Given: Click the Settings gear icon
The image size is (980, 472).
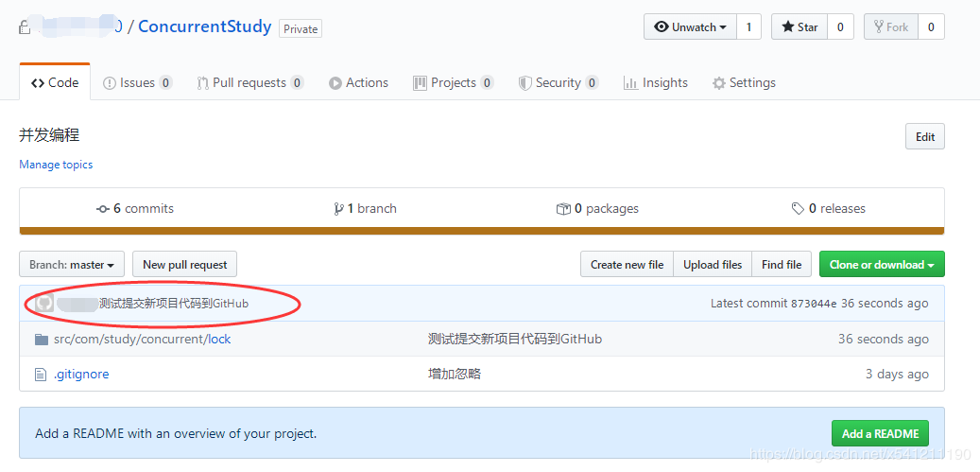Looking at the screenshot, I should tap(719, 83).
